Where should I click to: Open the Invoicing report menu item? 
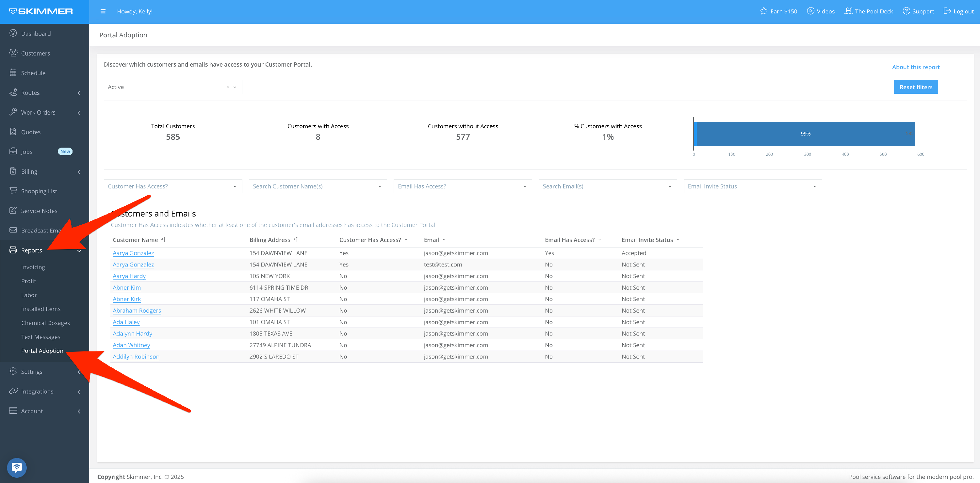pyautogui.click(x=33, y=267)
